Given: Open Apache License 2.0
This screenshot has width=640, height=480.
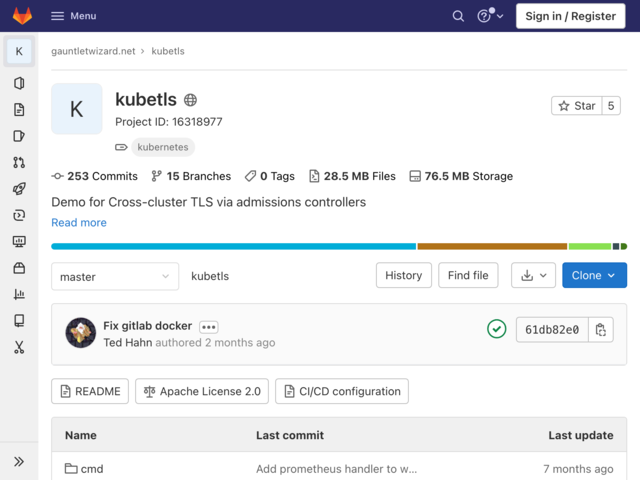Looking at the screenshot, I should [x=202, y=391].
